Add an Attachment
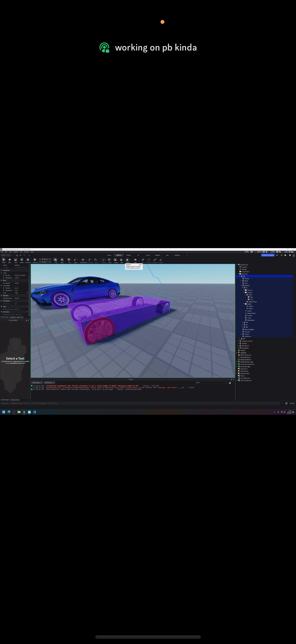This screenshot has height=644, width=296. click(x=83, y=260)
